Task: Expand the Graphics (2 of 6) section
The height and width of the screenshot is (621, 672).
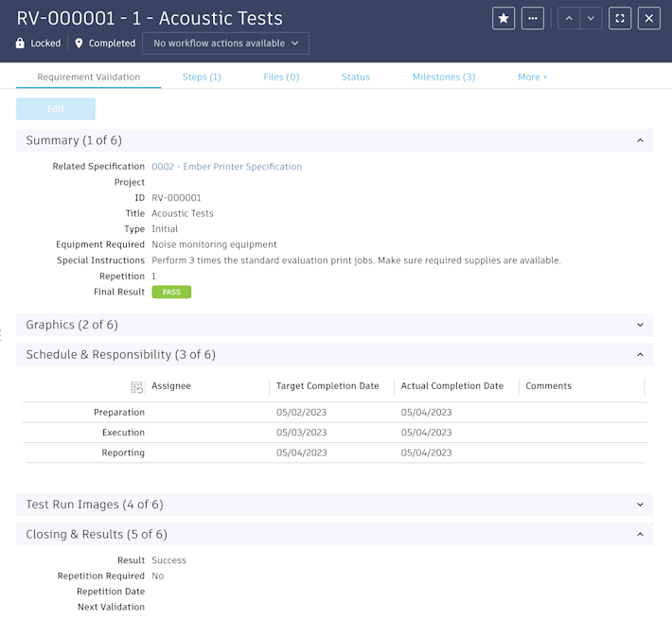Action: click(x=640, y=325)
